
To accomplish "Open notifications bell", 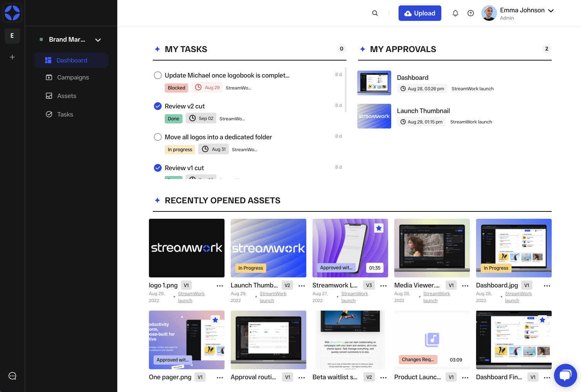I will click(x=455, y=13).
